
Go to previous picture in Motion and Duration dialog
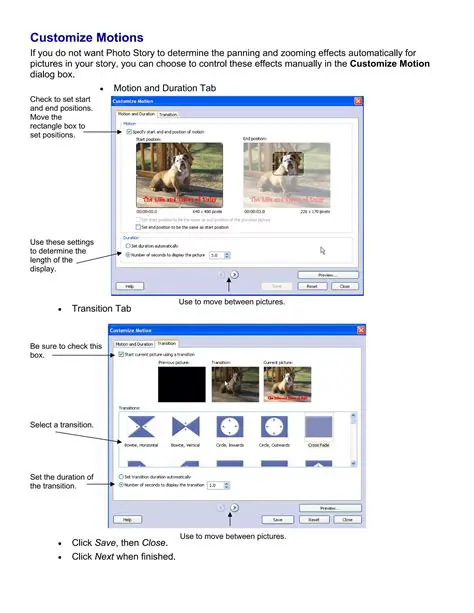pos(221,275)
